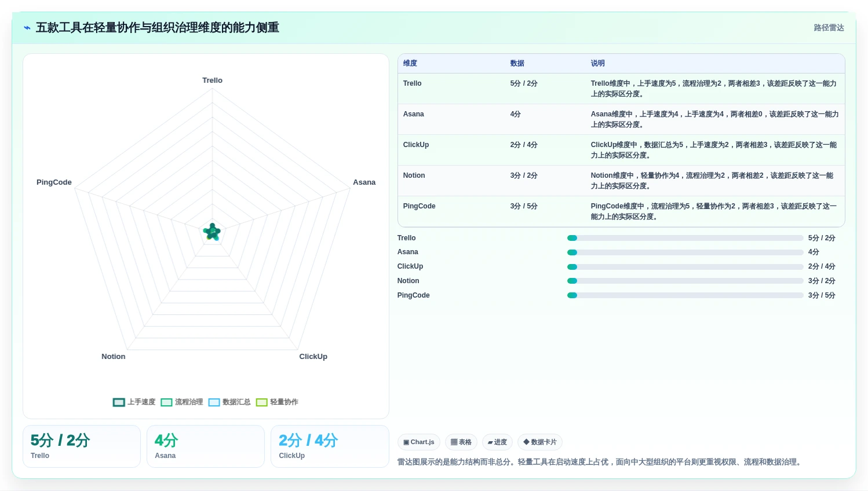This screenshot has width=868, height=491.
Task: Click 5分 / 2分 in the Trello table row
Action: 524,83
